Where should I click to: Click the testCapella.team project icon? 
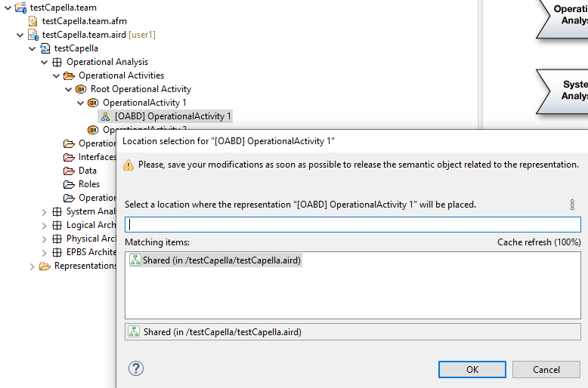click(21, 8)
